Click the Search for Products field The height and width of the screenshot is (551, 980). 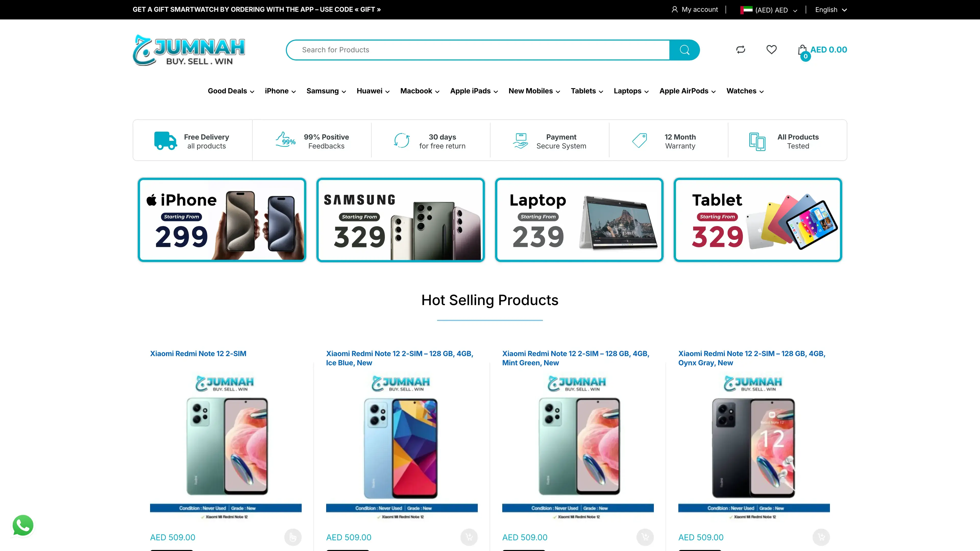pyautogui.click(x=478, y=50)
